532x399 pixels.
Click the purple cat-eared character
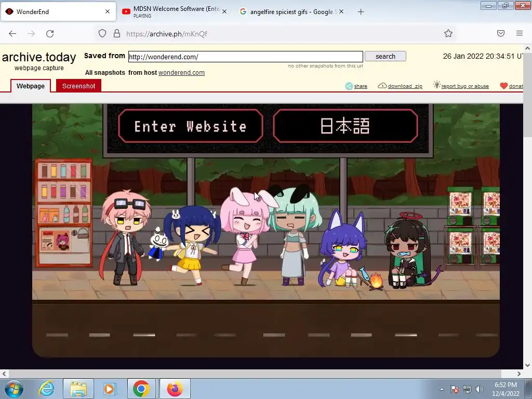pos(342,249)
